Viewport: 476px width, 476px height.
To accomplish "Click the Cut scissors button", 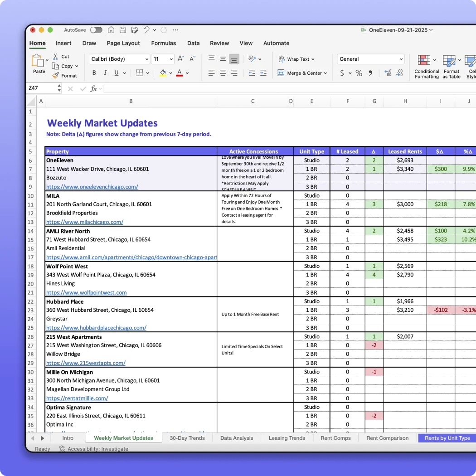I will 61,57.
